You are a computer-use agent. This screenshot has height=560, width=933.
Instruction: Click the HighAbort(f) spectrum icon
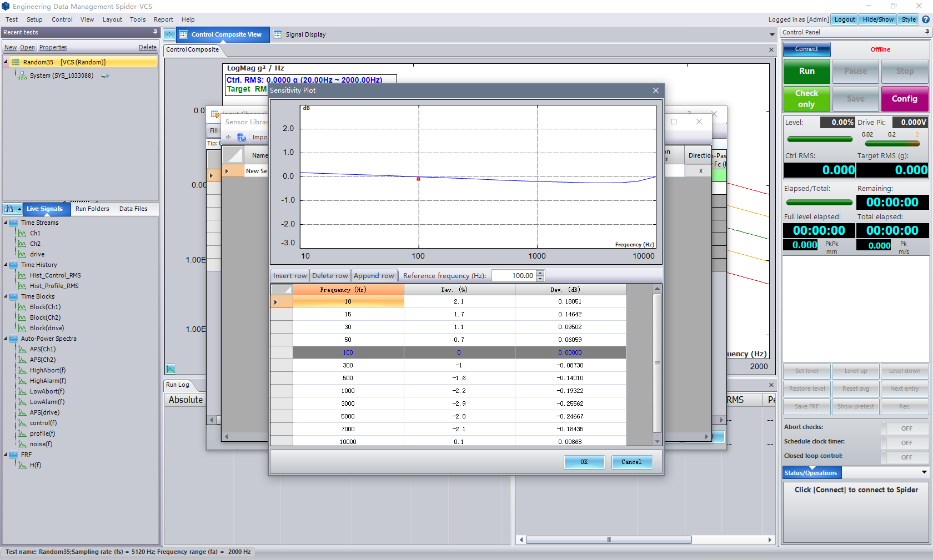(x=22, y=370)
